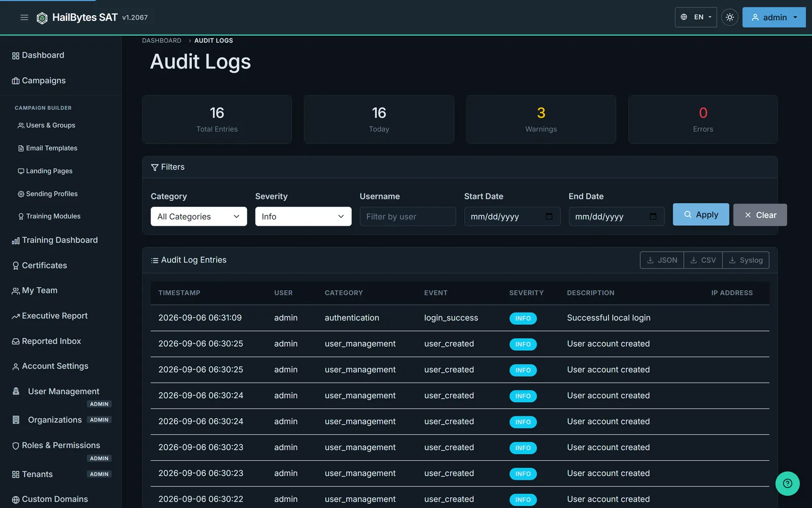Click the Errors stat card

703,119
